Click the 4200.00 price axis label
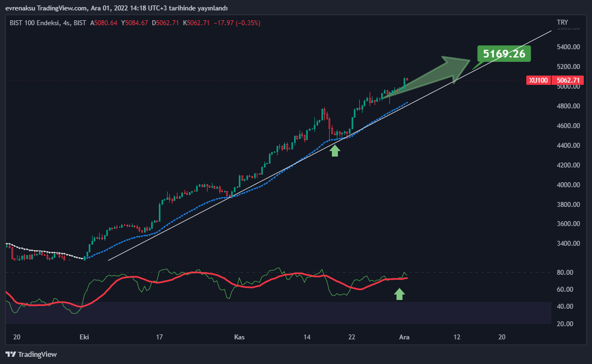Image resolution: width=592 pixels, height=364 pixels. click(x=568, y=165)
